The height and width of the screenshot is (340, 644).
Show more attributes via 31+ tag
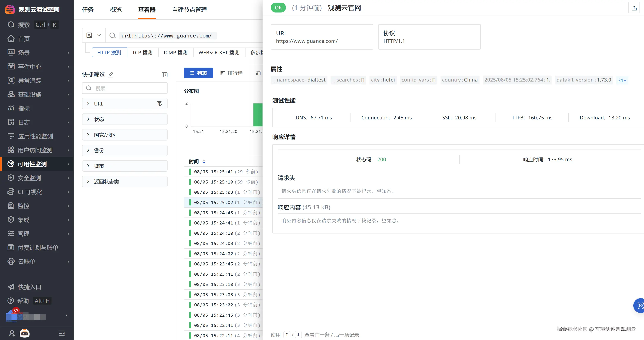coord(622,80)
